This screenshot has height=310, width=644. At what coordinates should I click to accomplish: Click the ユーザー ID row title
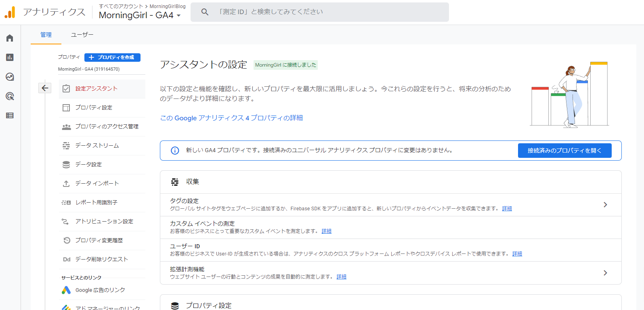tap(185, 246)
